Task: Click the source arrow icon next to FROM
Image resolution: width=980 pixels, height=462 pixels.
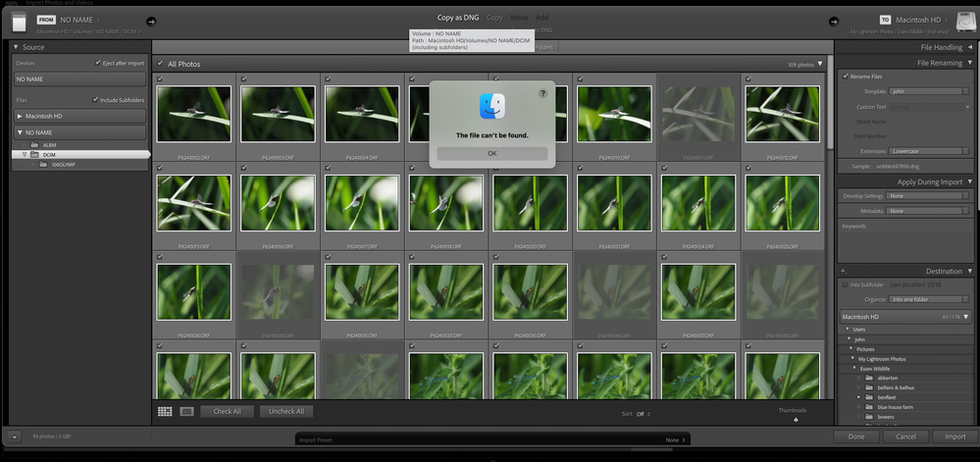Action: (151, 22)
